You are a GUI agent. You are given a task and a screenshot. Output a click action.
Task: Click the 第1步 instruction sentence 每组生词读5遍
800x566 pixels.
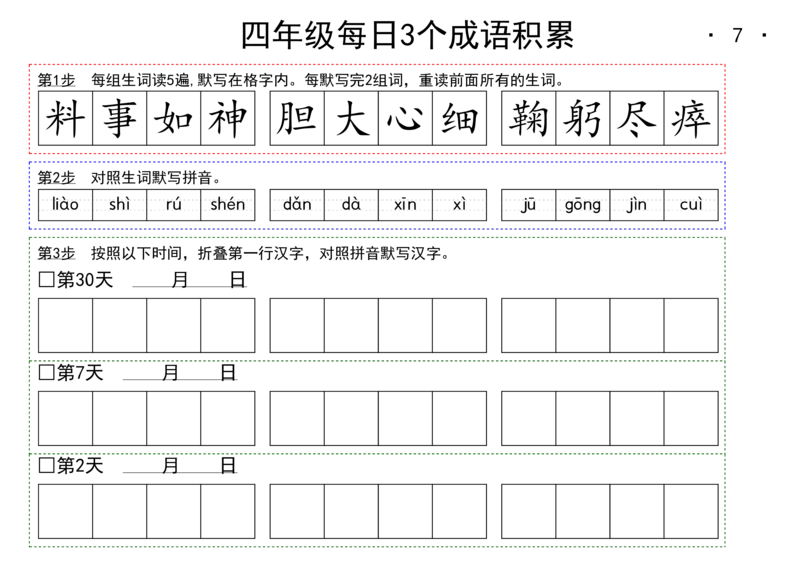tap(140, 80)
